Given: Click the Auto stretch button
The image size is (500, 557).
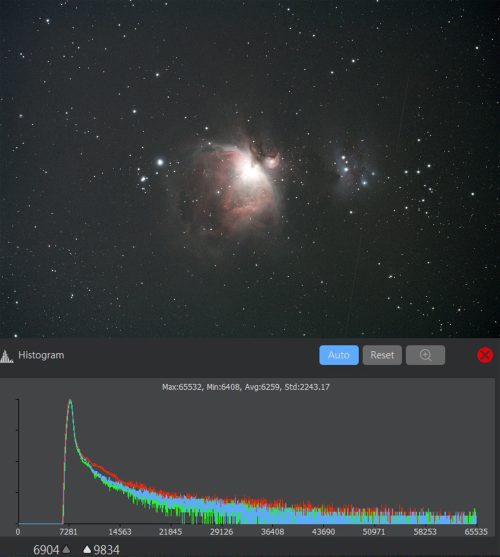Looking at the screenshot, I should (x=339, y=355).
